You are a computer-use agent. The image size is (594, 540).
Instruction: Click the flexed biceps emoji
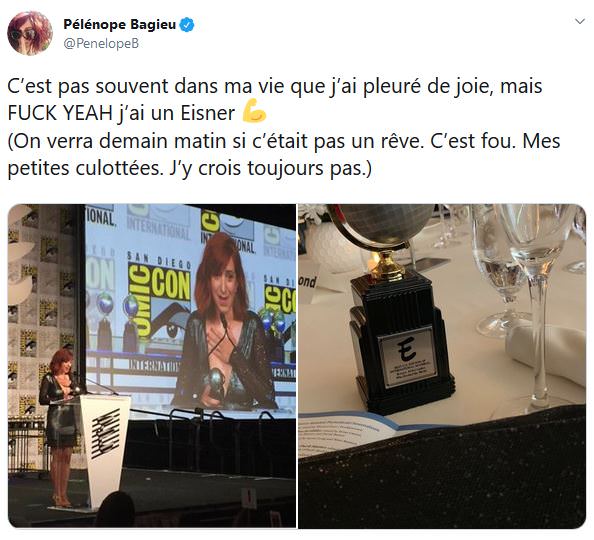tap(254, 111)
